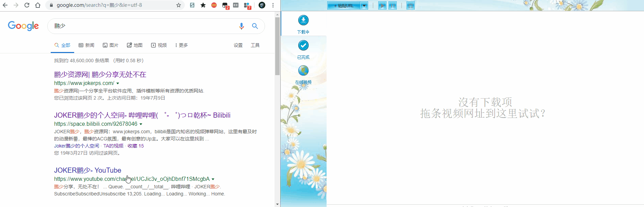Open TA的视频 sublink
The image size is (644, 207).
(x=113, y=146)
